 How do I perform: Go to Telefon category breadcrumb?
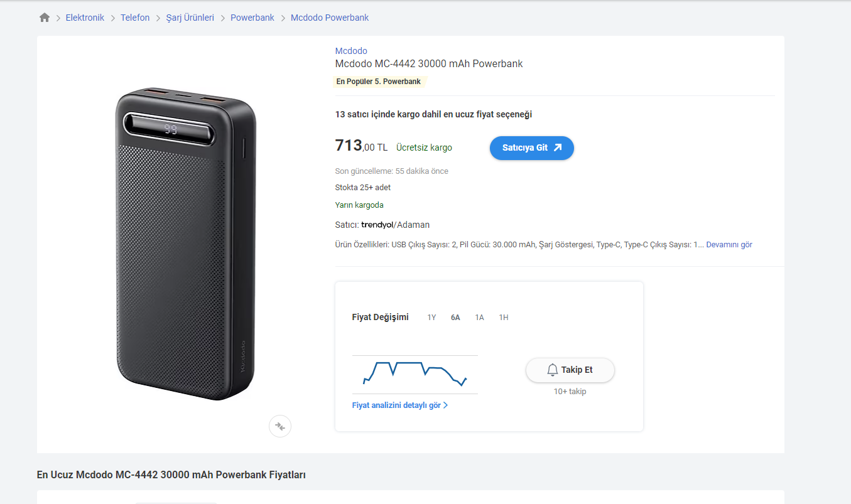coord(135,18)
